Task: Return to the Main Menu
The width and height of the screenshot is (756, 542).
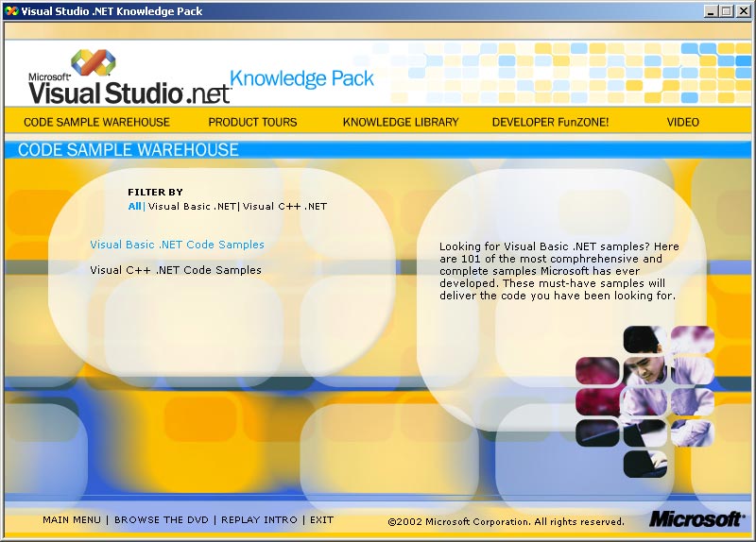Action: point(72,520)
